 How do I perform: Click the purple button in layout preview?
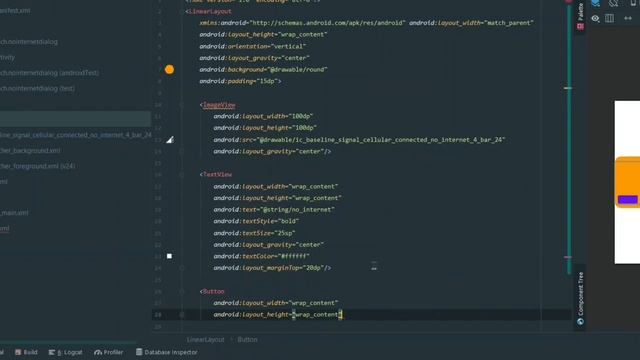(x=627, y=200)
